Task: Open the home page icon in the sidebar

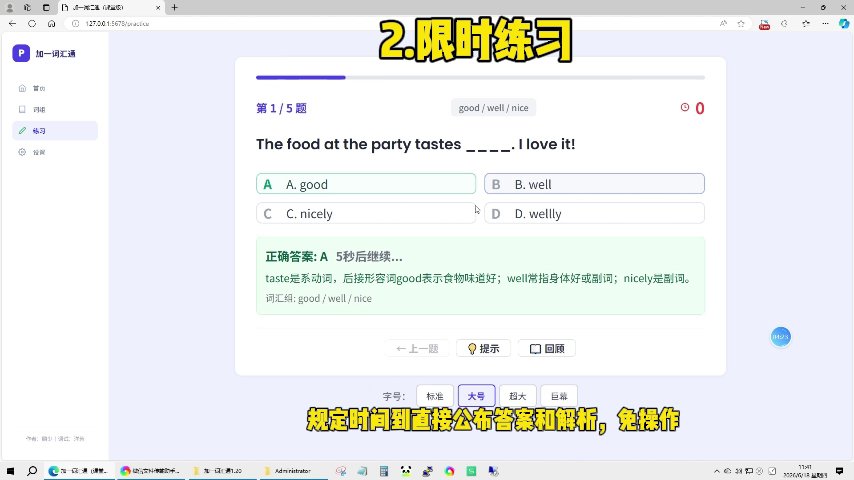Action: pyautogui.click(x=22, y=88)
